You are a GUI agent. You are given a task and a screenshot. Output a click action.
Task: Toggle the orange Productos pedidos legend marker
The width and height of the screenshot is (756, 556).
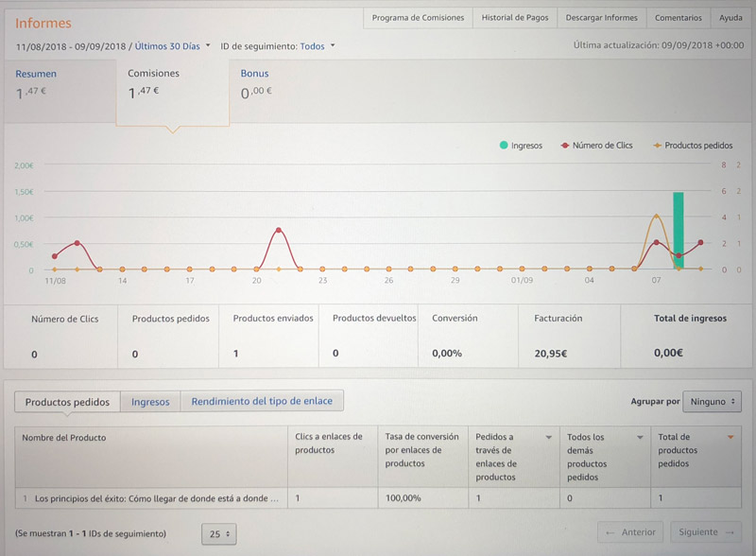(657, 146)
